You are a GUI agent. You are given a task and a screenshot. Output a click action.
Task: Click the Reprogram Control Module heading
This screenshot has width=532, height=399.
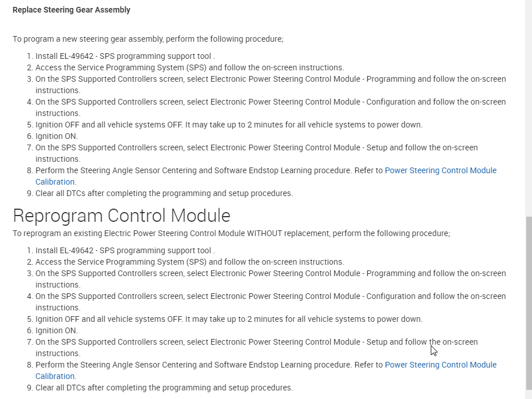121,216
